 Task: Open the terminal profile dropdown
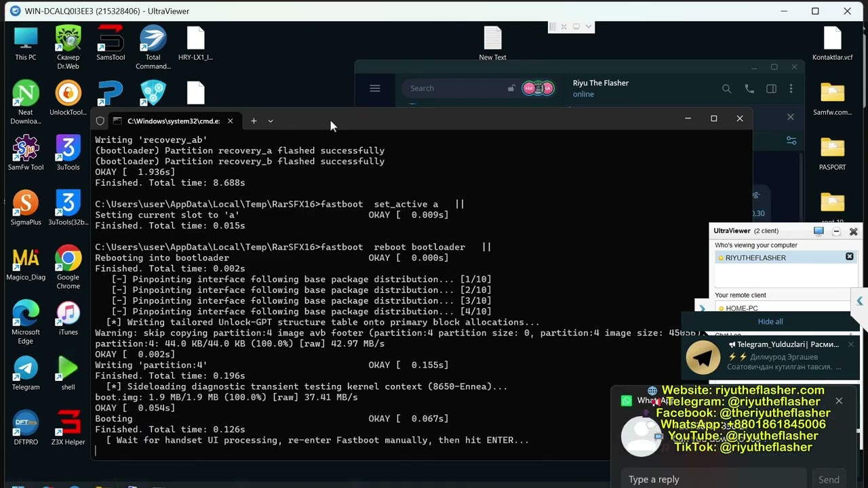(x=271, y=121)
